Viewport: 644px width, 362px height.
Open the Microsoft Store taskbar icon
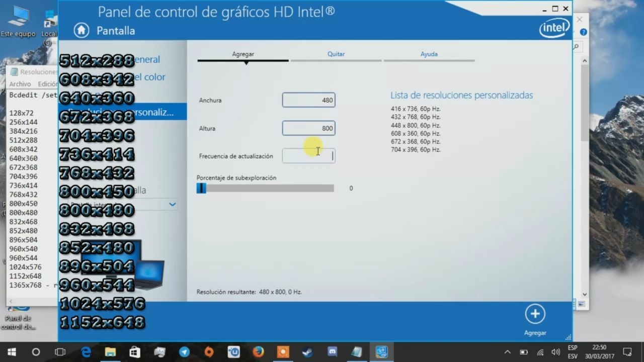(x=135, y=352)
